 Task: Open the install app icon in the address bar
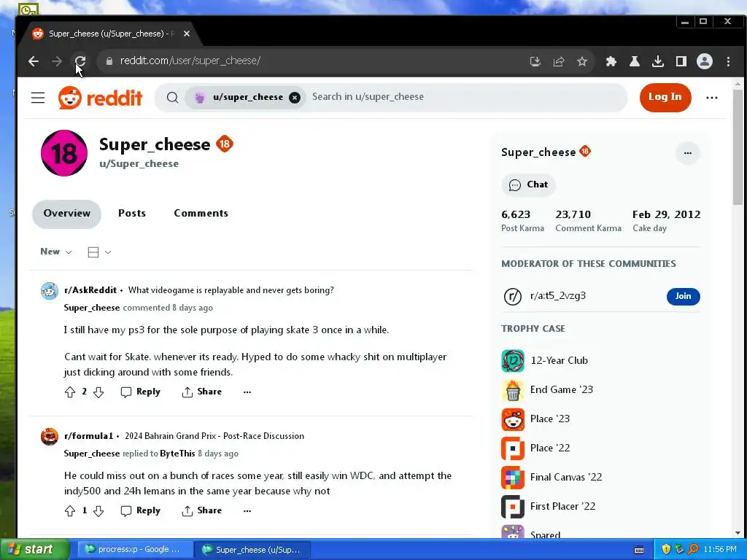[535, 61]
